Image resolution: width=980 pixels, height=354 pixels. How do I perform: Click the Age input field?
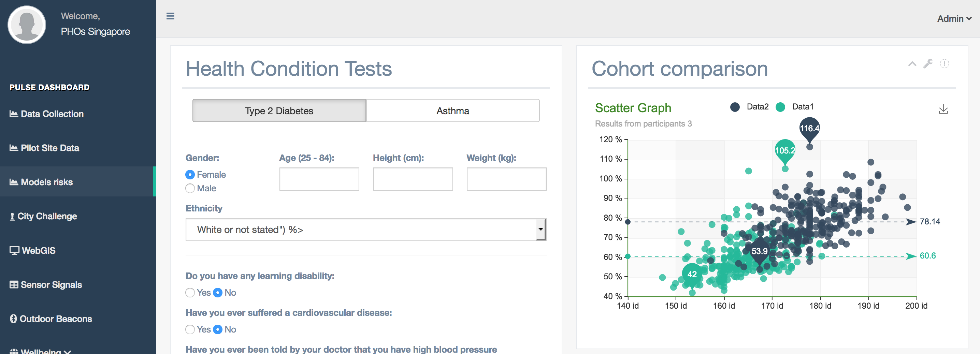[x=319, y=179]
